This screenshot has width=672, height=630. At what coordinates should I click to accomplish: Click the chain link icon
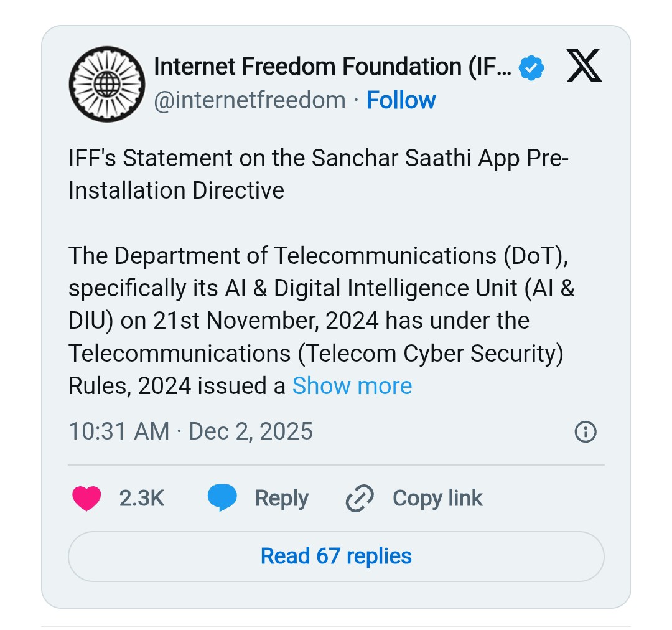pos(359,499)
